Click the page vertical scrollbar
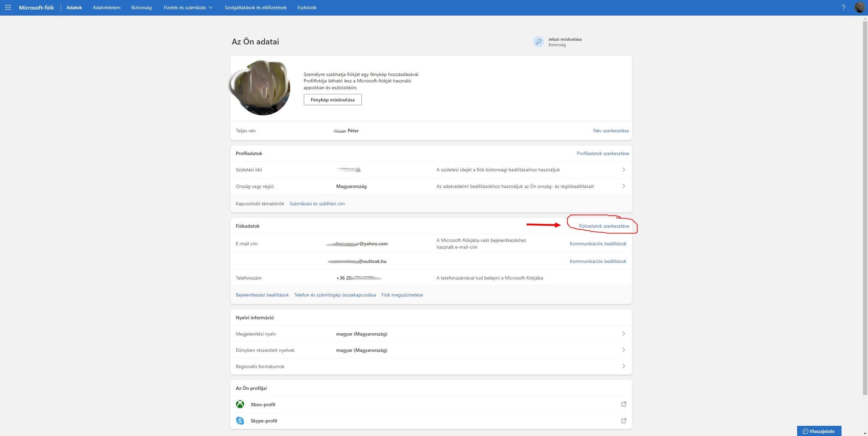This screenshot has height=436, width=868. pos(865,208)
